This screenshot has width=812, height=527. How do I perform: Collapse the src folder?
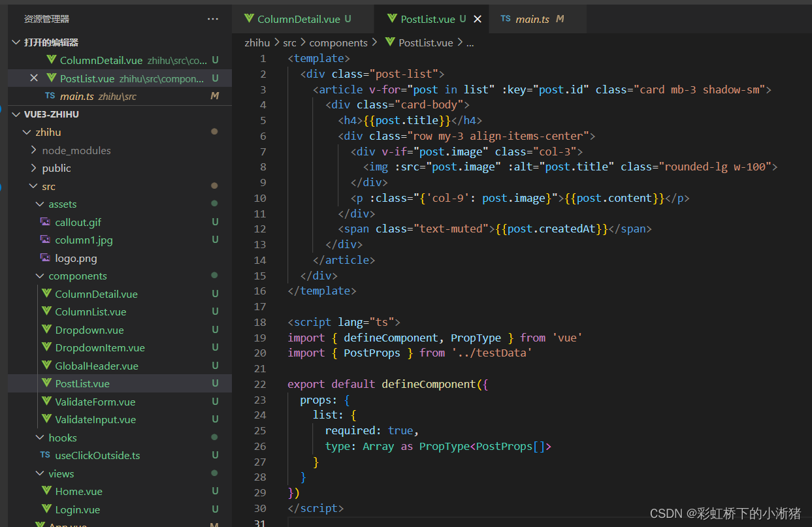coord(34,186)
